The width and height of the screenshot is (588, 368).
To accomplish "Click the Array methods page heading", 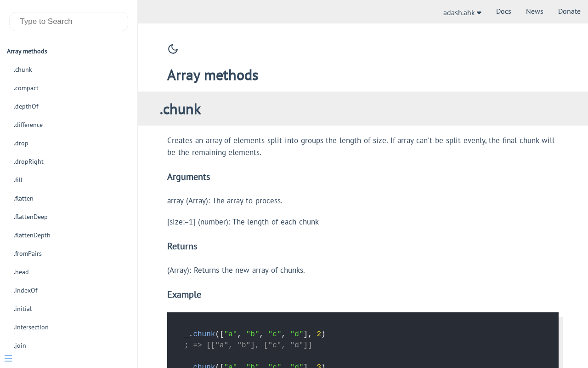I will click(x=213, y=75).
